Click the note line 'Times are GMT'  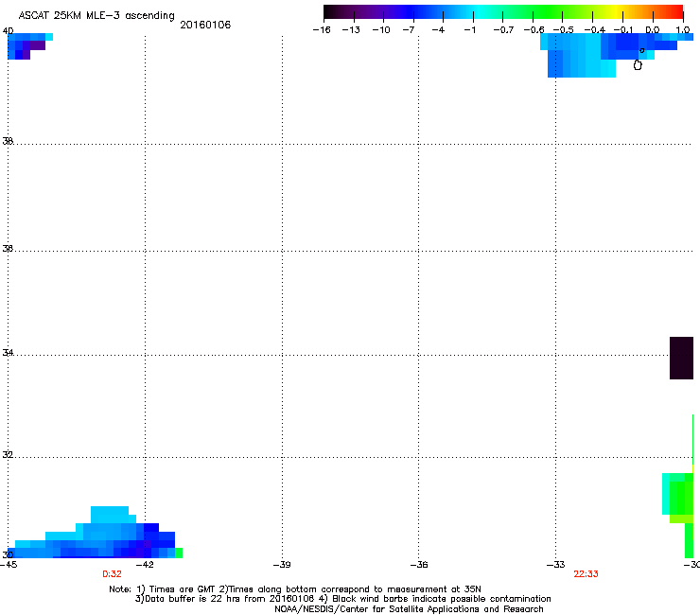coord(176,589)
